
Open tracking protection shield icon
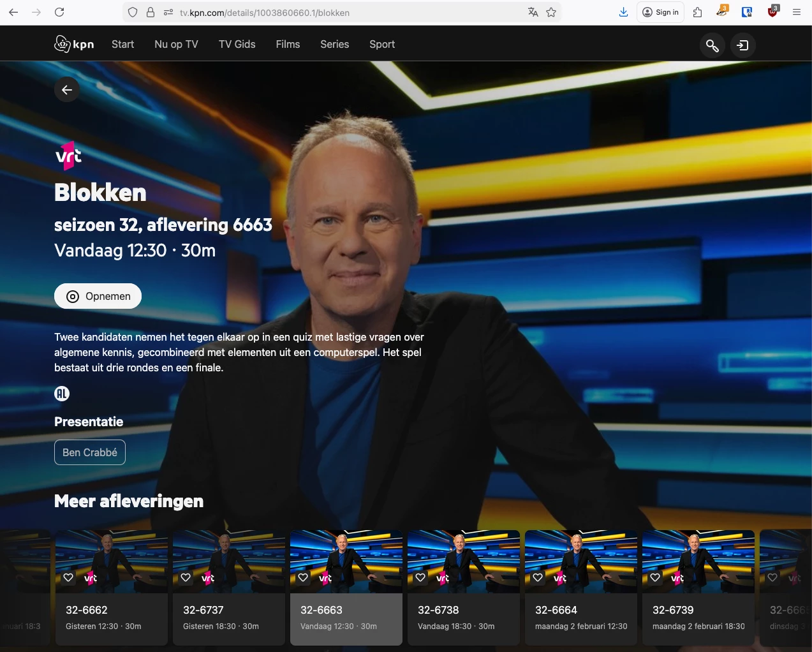click(x=133, y=12)
